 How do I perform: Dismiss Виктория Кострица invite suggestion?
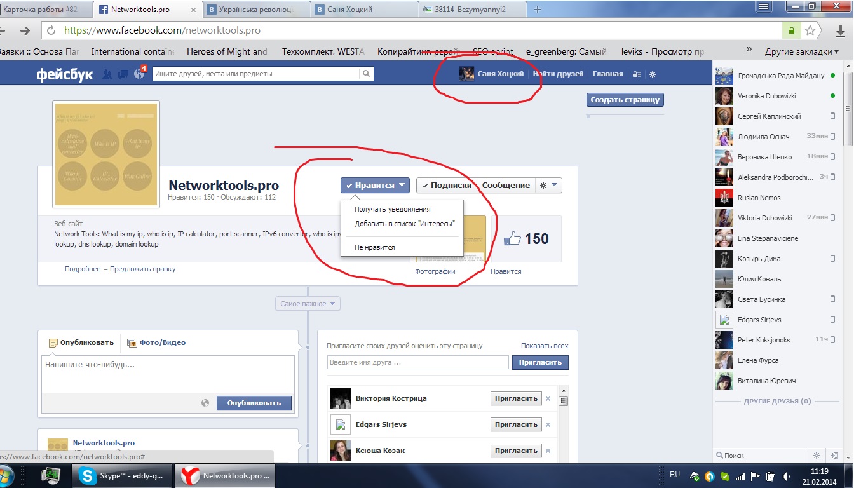click(x=548, y=398)
